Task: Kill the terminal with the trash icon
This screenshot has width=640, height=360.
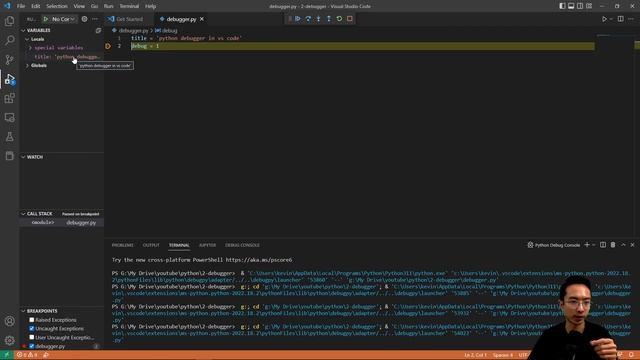Action: click(613, 245)
